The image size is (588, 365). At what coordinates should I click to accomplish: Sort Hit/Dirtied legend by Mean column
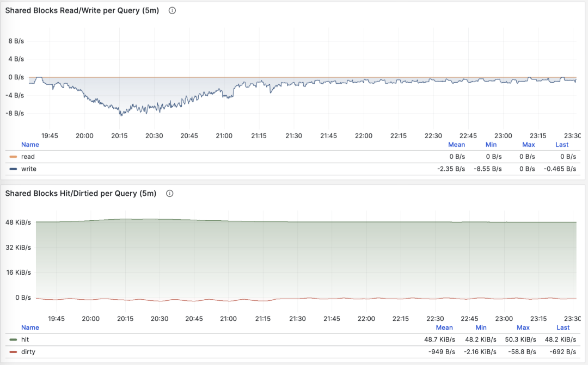(444, 327)
